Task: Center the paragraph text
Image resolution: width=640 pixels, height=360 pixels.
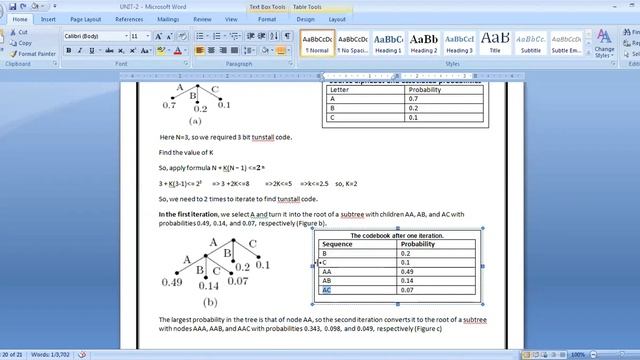Action: [211, 51]
